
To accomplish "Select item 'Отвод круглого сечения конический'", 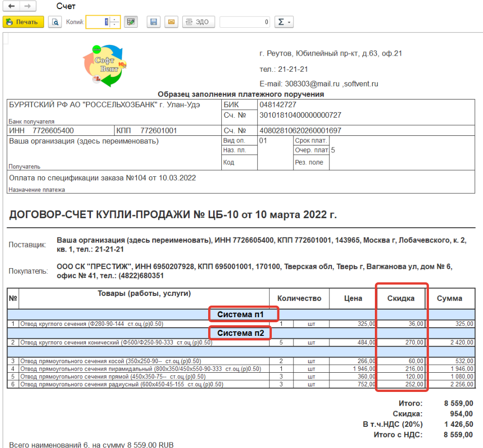I will [x=116, y=342].
